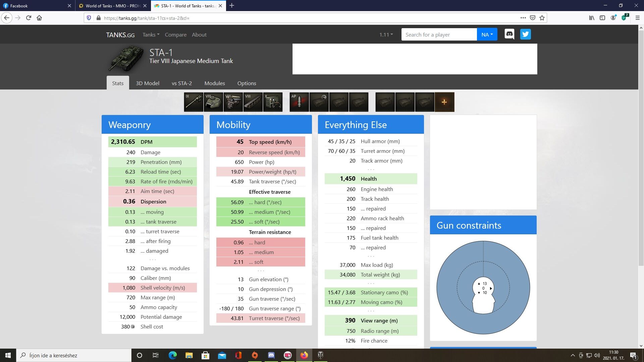Open the Windows Start menu
This screenshot has width=644, height=362.
click(x=8, y=355)
